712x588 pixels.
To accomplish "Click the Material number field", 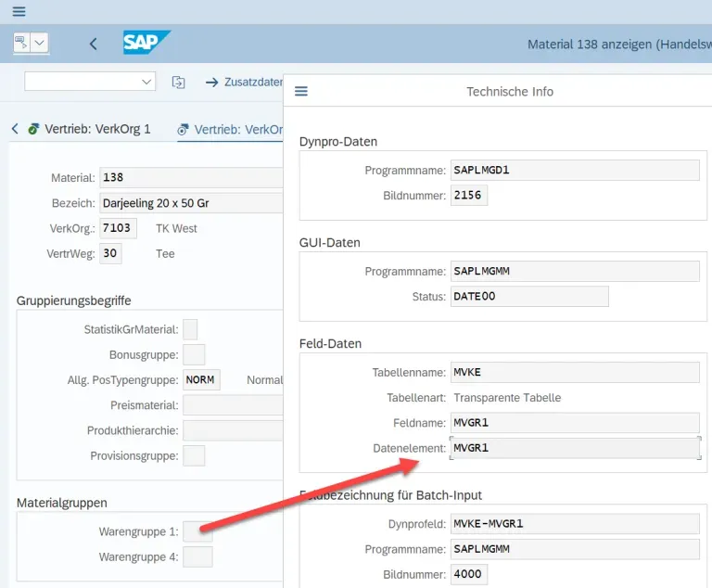I will [x=190, y=177].
